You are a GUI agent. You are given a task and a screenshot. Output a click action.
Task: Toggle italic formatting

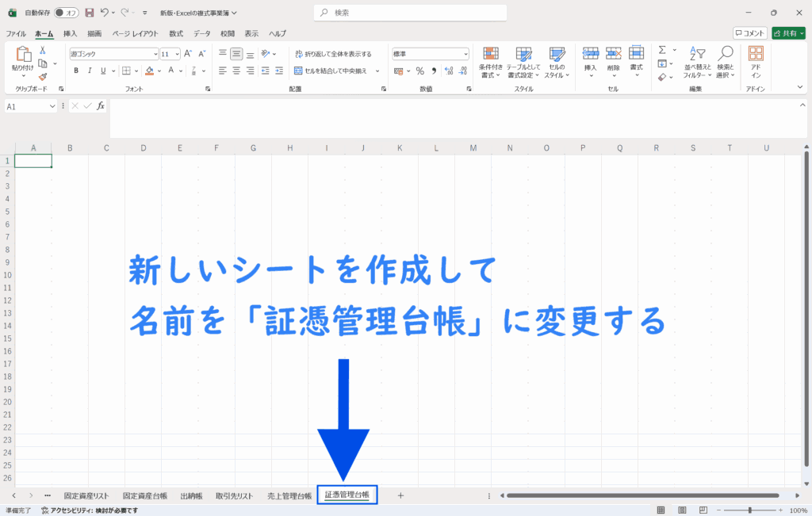90,71
